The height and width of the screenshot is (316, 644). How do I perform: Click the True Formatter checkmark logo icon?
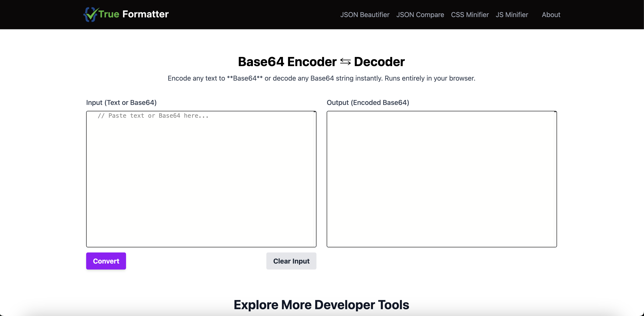pyautogui.click(x=90, y=14)
